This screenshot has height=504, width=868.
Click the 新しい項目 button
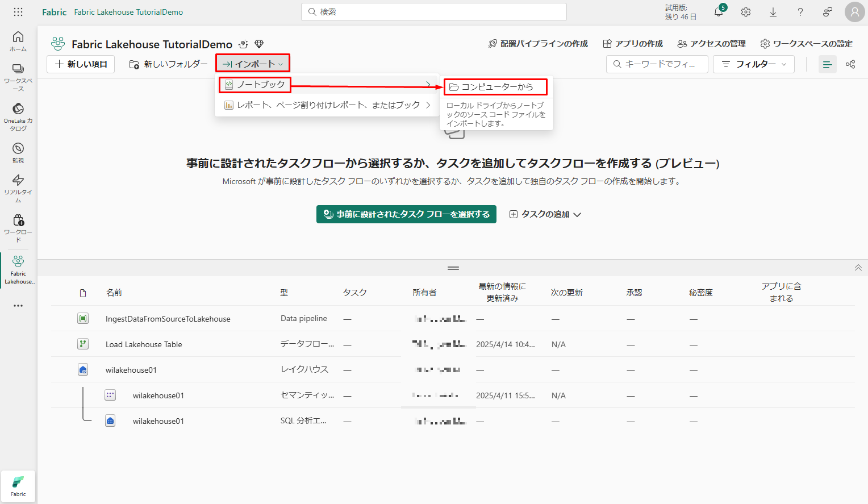click(81, 64)
